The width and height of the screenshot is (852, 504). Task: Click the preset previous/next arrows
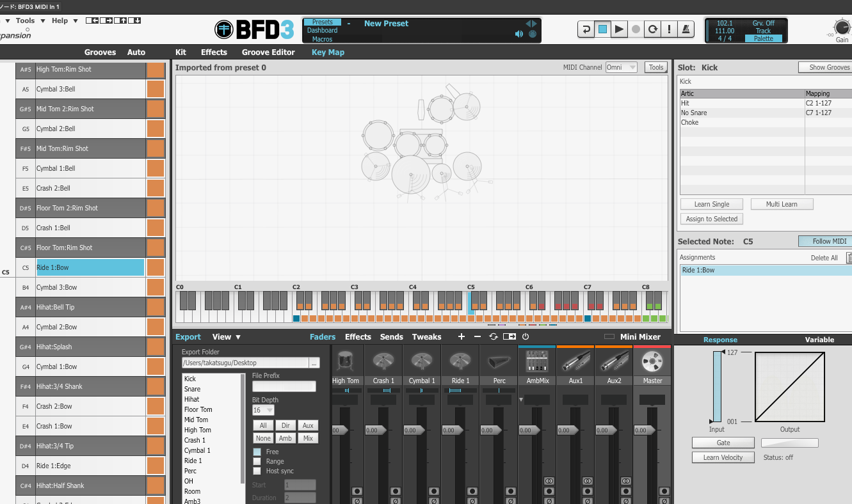pos(531,24)
